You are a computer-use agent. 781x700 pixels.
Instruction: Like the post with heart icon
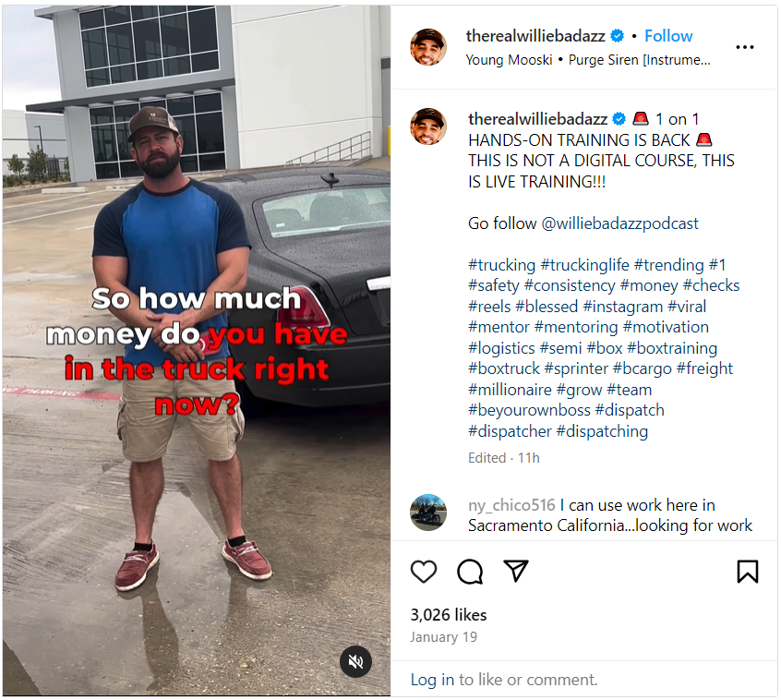click(x=424, y=572)
